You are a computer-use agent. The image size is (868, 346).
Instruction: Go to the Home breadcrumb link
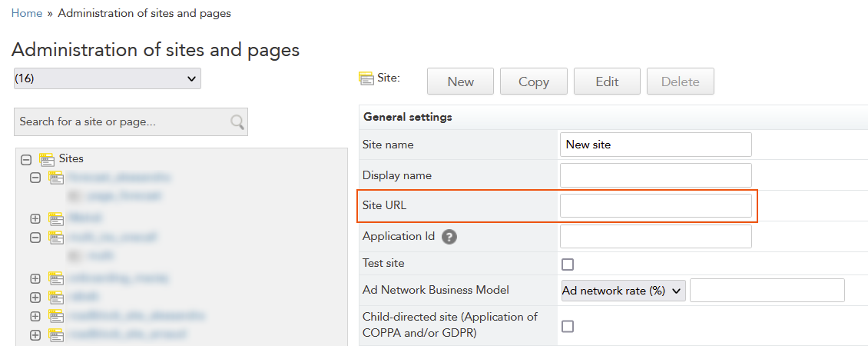pos(26,13)
